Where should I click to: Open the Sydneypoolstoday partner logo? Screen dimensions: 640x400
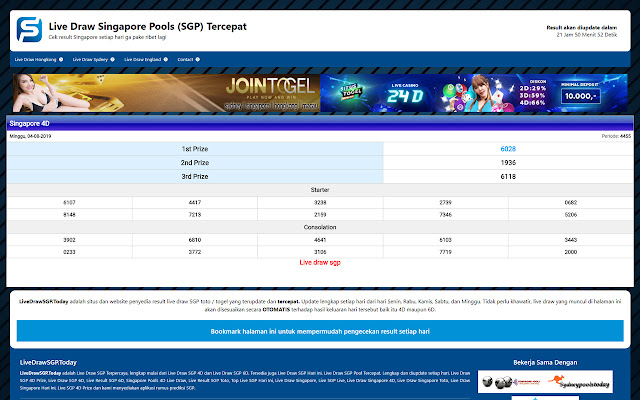579,382
